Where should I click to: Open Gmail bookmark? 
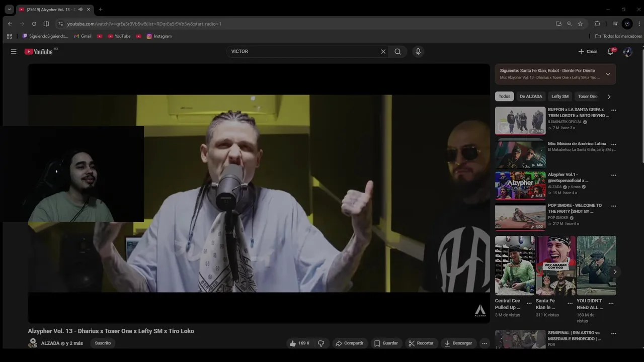click(83, 36)
